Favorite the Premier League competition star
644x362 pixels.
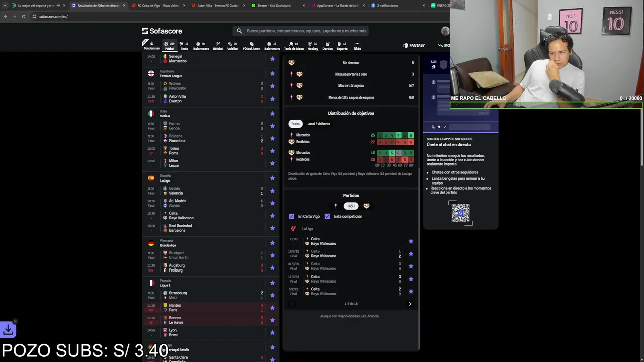272,73
